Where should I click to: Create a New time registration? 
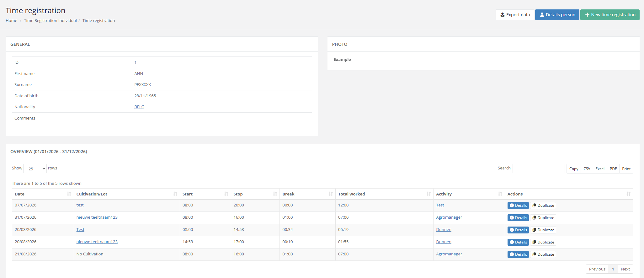610,15
